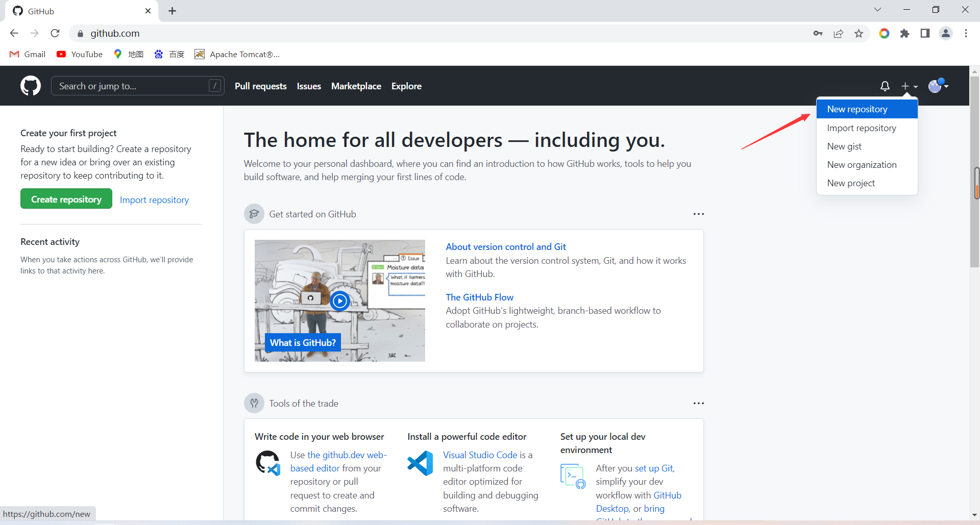980x525 pixels.
Task: Click the Tools of the trade icon
Action: pos(254,403)
